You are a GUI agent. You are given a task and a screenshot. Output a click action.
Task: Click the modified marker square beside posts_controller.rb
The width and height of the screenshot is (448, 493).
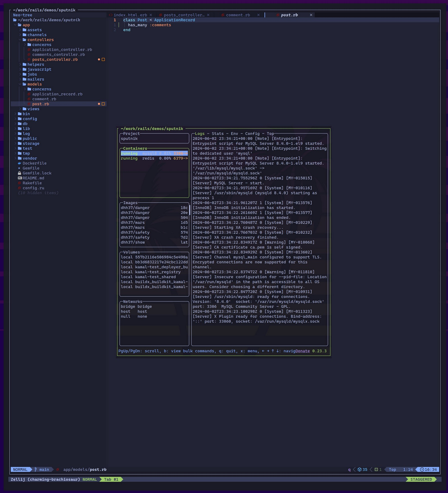point(103,60)
